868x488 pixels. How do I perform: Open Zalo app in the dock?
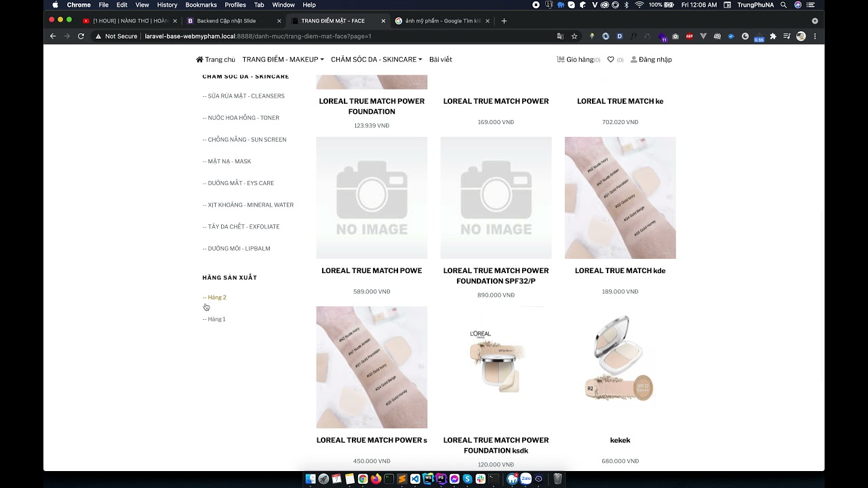coord(526,479)
